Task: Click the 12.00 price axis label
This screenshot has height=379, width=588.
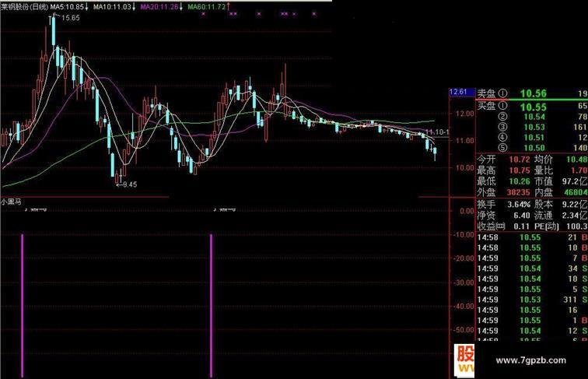Action: (x=464, y=114)
